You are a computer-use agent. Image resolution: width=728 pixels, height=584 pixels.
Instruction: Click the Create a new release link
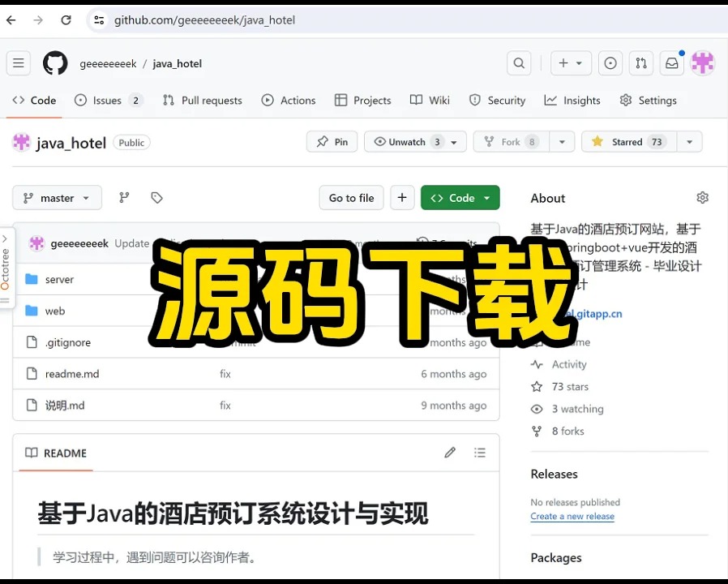pos(572,517)
